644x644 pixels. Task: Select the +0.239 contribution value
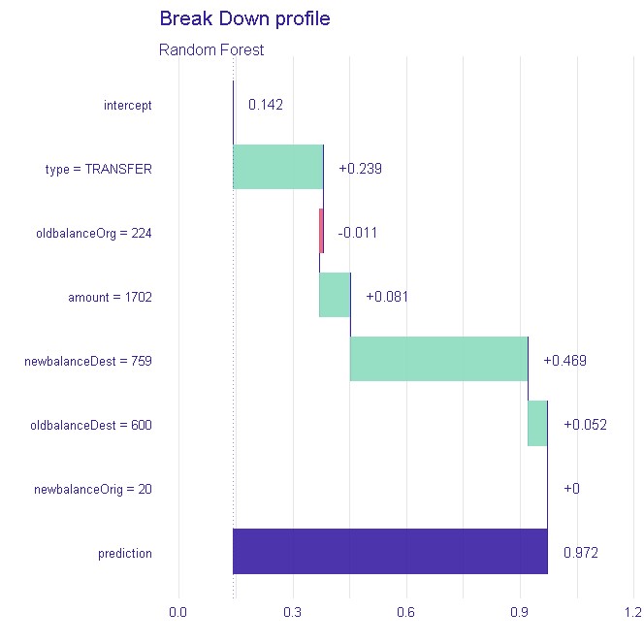[360, 169]
